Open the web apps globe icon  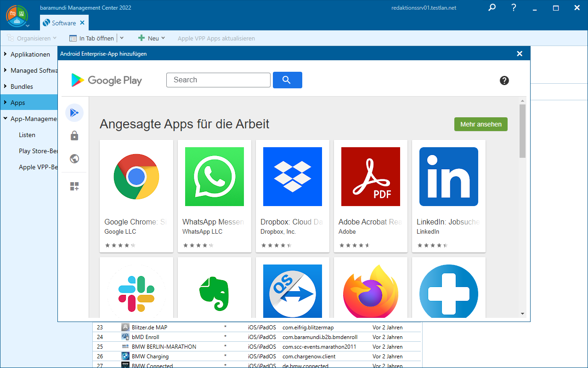click(74, 159)
